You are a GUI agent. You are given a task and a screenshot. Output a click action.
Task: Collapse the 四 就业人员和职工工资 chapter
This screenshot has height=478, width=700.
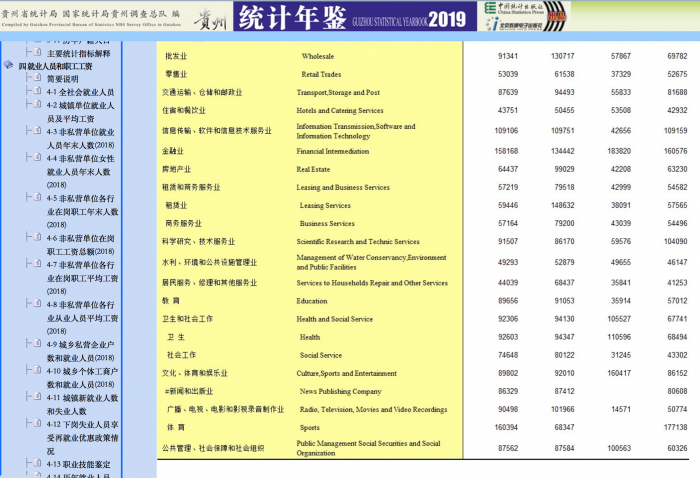click(11, 66)
